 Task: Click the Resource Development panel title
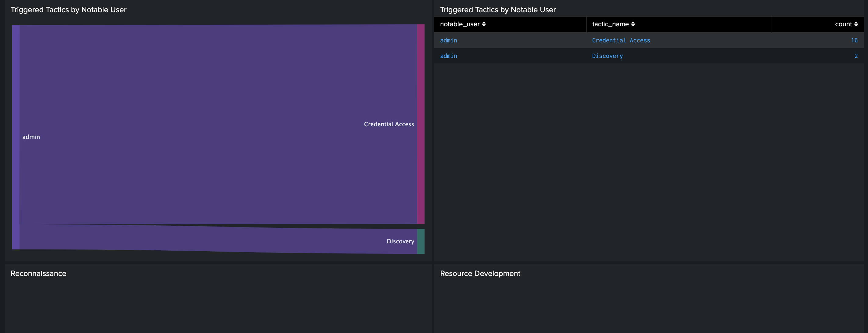(x=480, y=273)
